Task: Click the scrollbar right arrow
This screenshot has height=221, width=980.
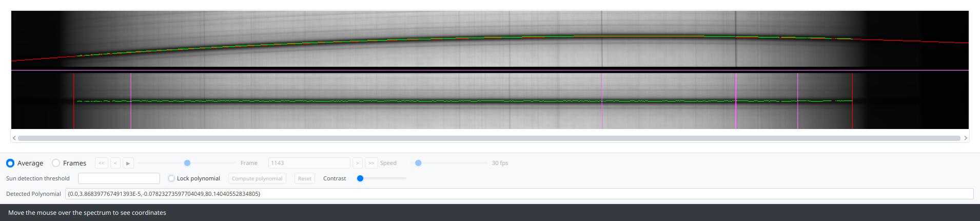Action: 966,138
